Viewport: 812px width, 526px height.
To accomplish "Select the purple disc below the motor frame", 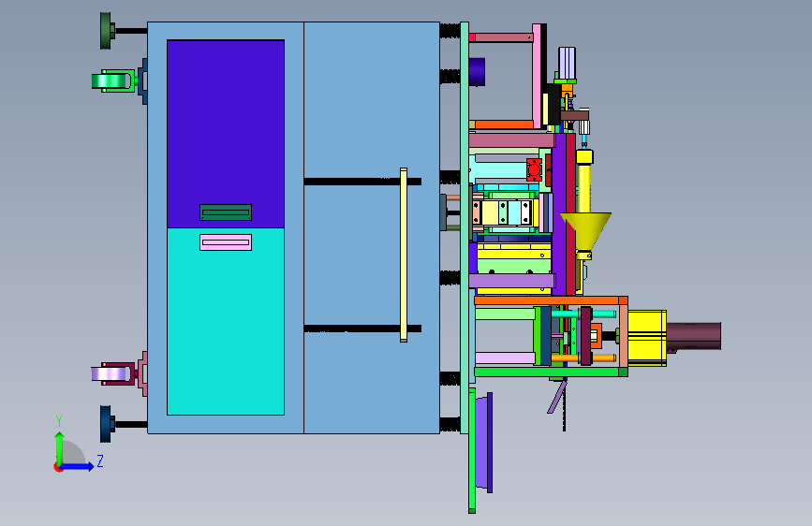I will [483, 442].
